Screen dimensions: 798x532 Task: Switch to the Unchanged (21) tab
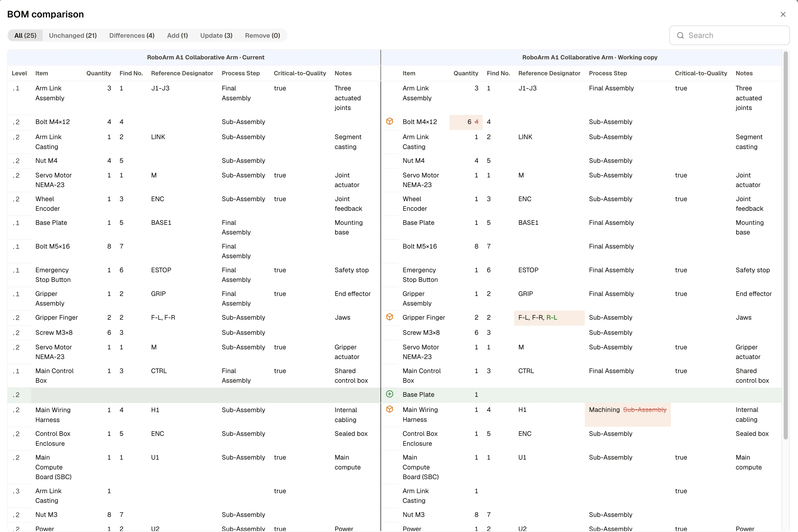73,36
